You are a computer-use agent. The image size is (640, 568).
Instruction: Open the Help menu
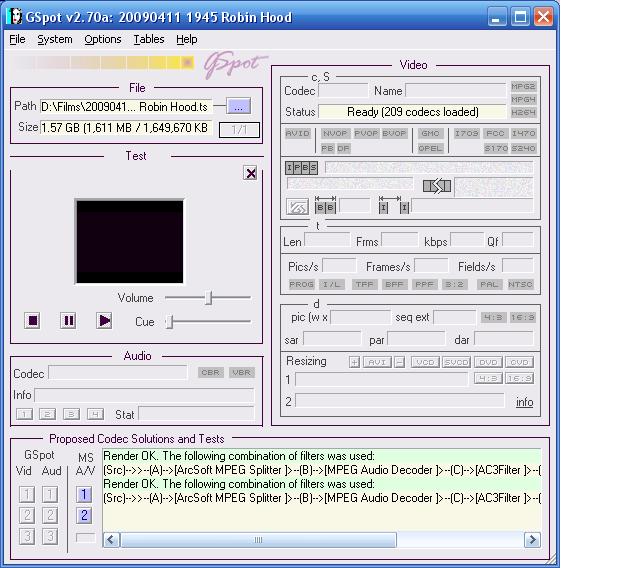click(x=187, y=39)
